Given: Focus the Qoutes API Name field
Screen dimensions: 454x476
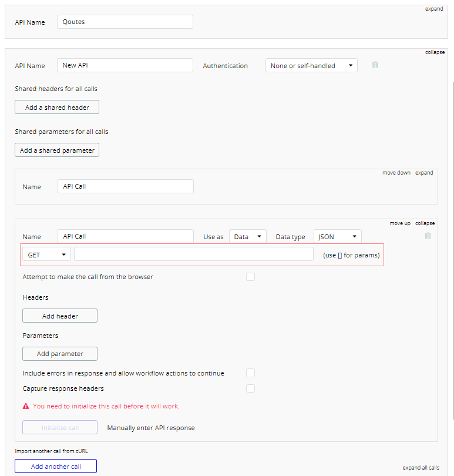Looking at the screenshot, I should pos(125,22).
